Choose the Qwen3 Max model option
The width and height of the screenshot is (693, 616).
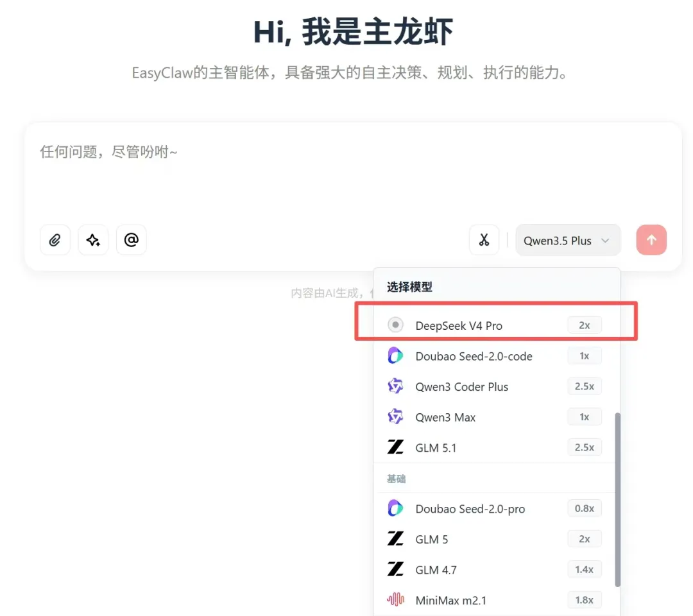click(x=446, y=416)
